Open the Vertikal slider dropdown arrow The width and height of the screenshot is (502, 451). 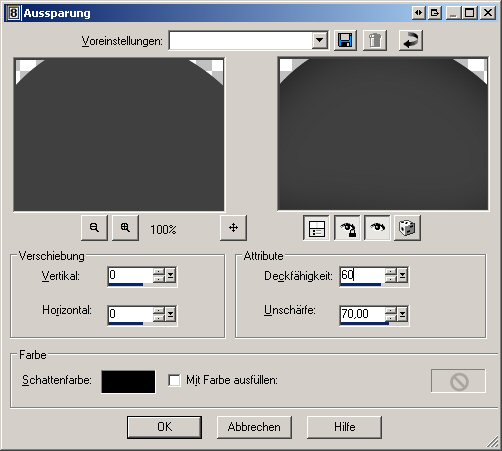coord(171,275)
